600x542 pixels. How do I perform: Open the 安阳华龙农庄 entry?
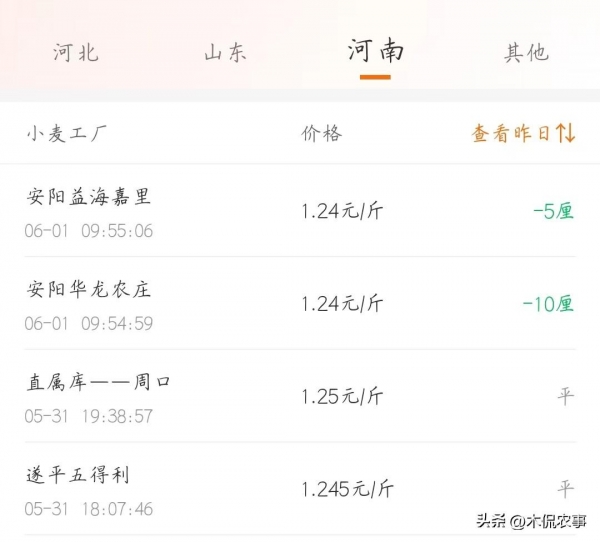click(89, 289)
